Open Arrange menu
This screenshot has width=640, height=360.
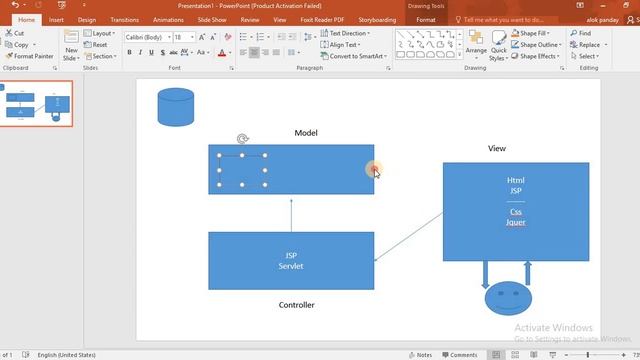click(x=476, y=46)
